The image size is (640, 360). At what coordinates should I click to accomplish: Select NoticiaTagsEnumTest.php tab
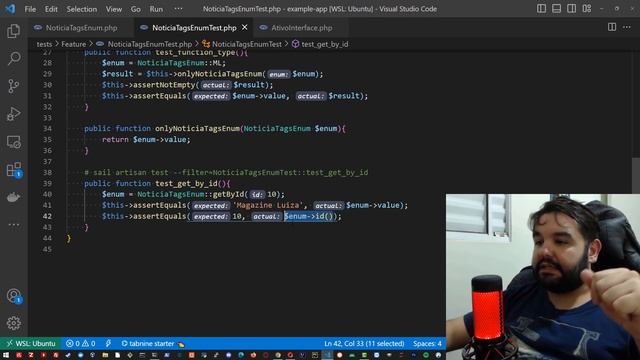[x=194, y=28]
